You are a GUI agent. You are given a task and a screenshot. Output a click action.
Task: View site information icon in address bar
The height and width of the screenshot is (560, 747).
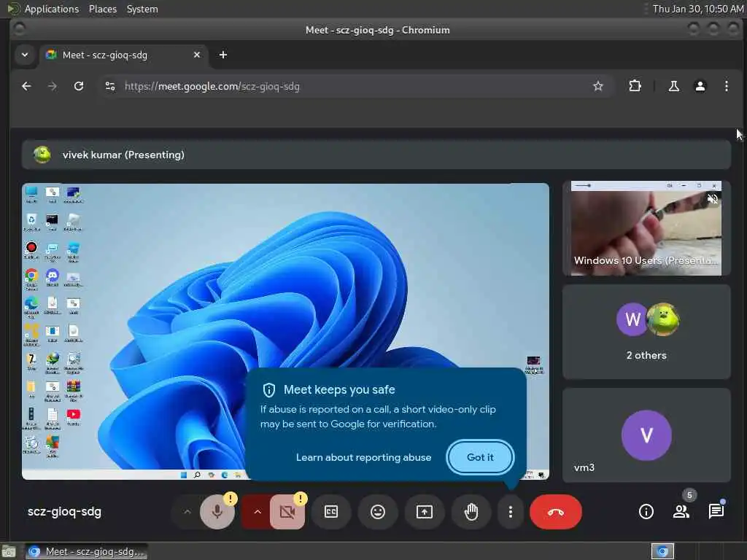point(110,86)
